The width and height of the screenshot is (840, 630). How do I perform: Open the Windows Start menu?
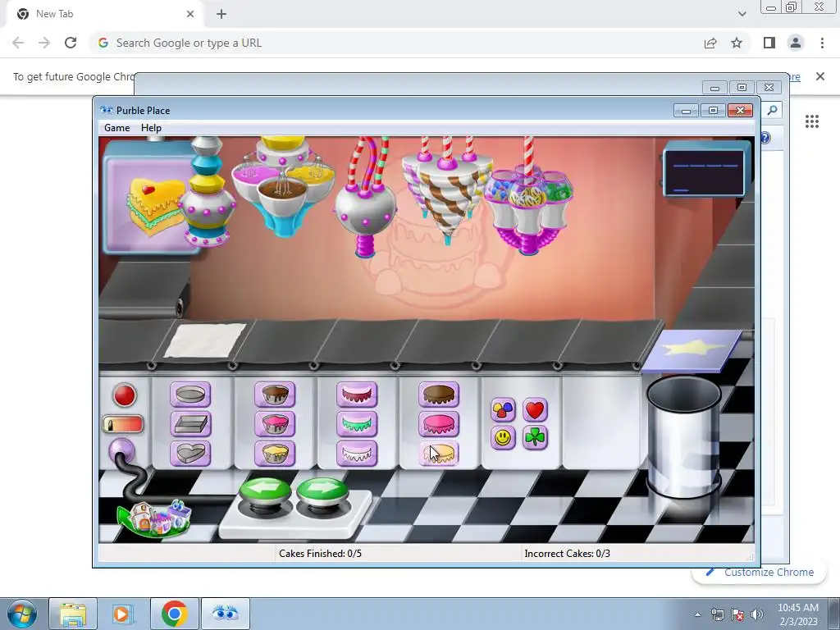[22, 614]
